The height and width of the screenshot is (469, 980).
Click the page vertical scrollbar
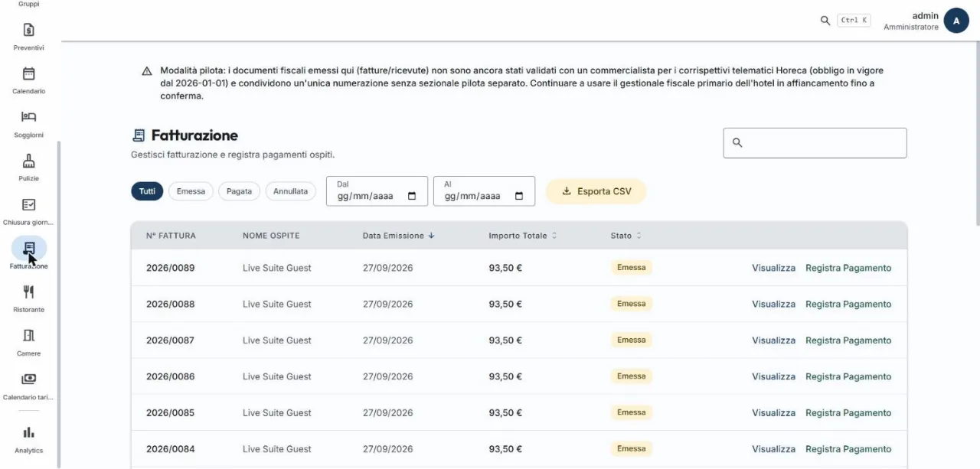tap(978, 135)
